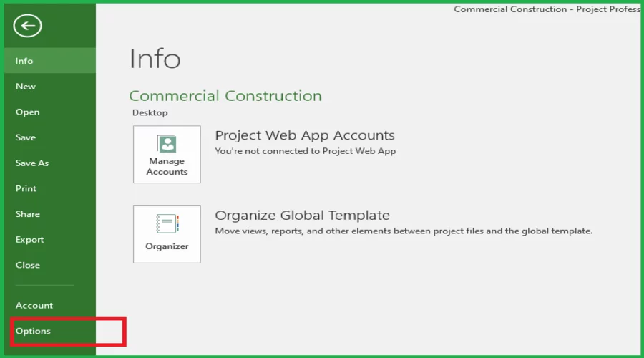
Task: Go to the Open page
Action: (50, 112)
